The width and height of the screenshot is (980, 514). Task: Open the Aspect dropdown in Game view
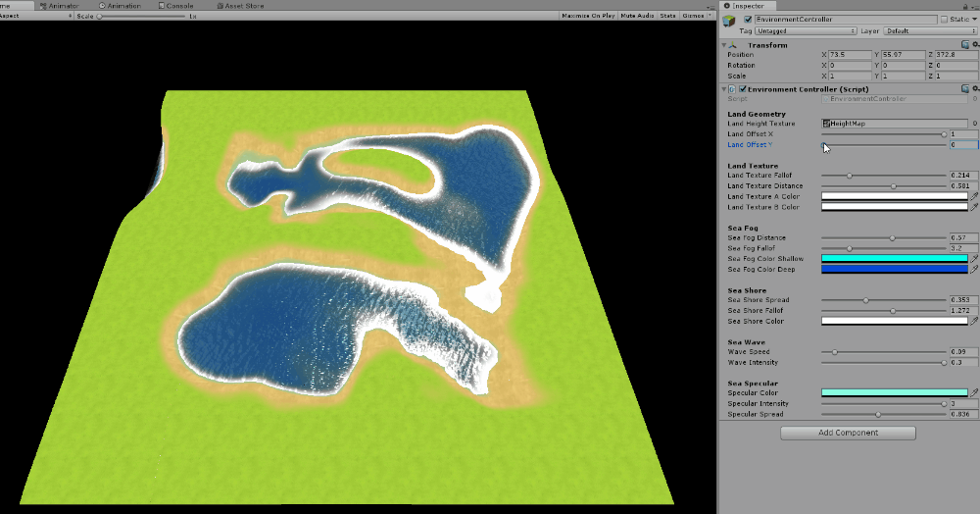tap(36, 16)
